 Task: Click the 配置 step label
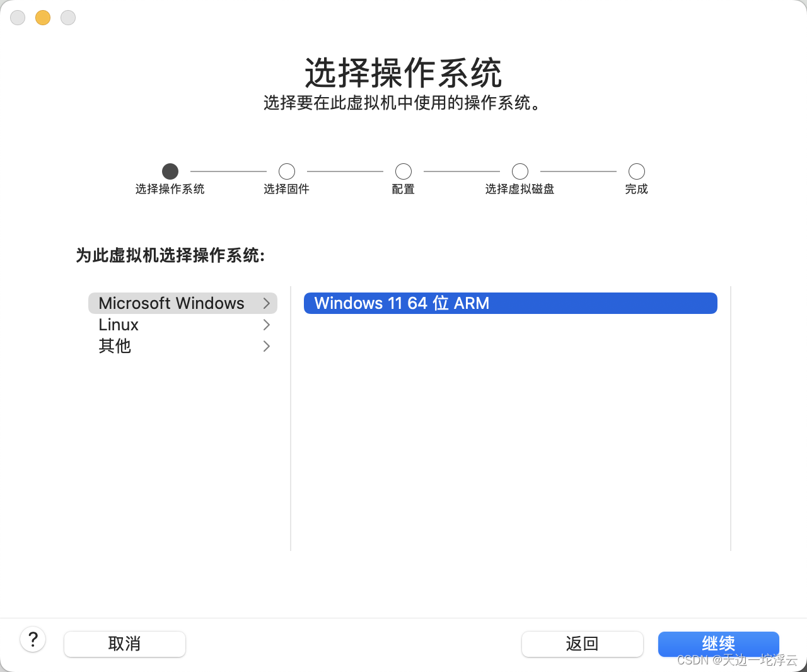click(x=403, y=189)
